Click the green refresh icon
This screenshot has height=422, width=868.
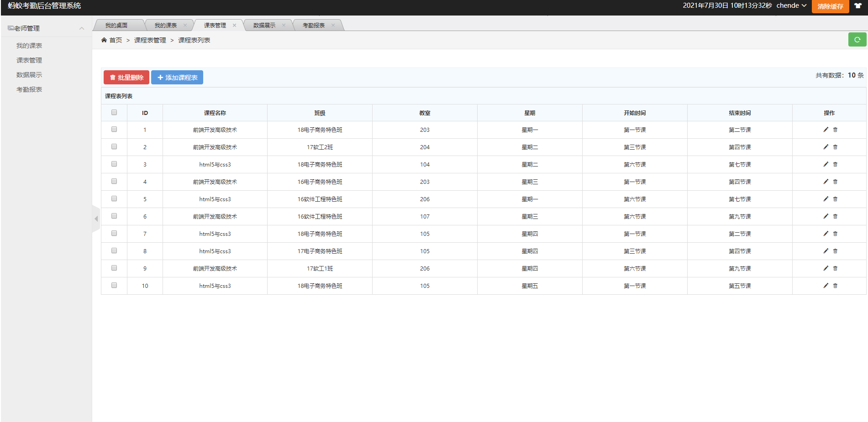pyautogui.click(x=857, y=40)
